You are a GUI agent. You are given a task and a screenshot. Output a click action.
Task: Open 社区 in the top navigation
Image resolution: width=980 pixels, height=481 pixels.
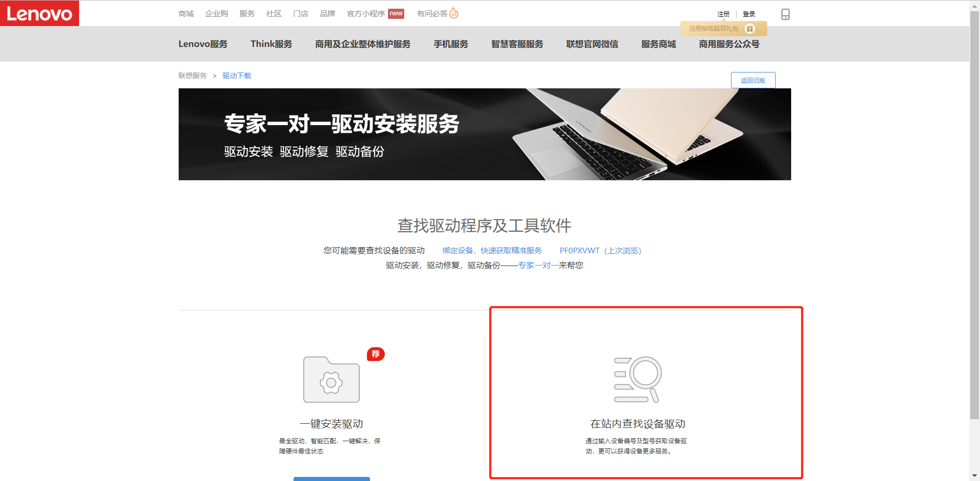coord(274,14)
